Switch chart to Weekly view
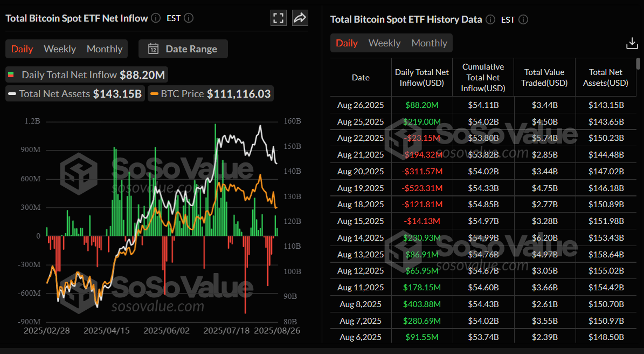This screenshot has width=644, height=354. [59, 49]
